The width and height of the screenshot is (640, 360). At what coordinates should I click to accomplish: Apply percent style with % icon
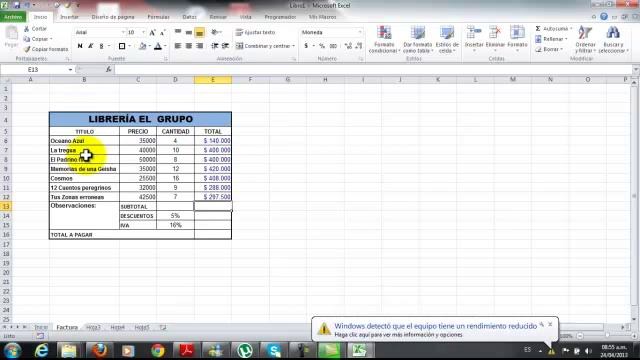tap(322, 46)
